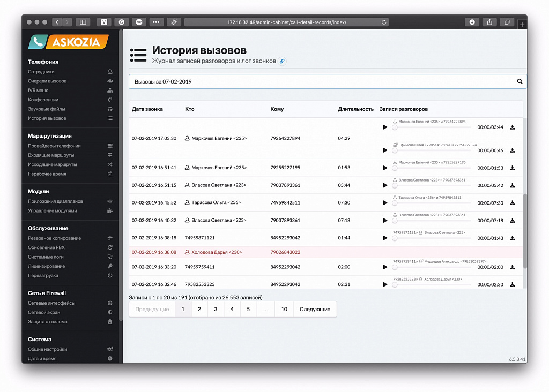Open IVR меню section
Viewport: 549px width, 392px height.
click(38, 90)
